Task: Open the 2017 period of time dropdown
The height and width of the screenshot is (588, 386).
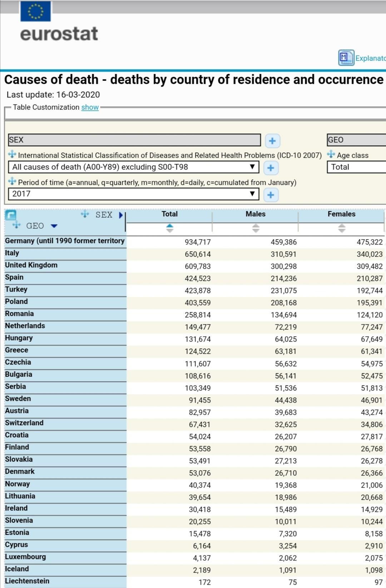Action: (x=133, y=194)
